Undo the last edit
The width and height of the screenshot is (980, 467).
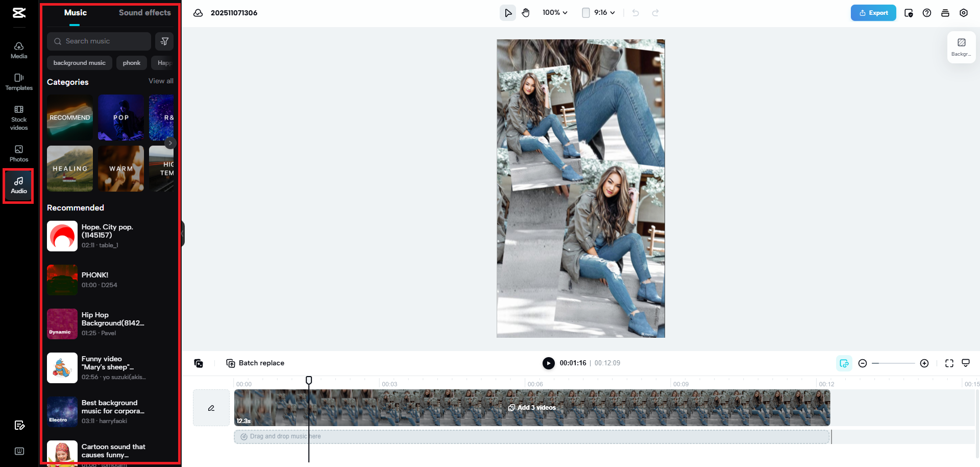635,12
